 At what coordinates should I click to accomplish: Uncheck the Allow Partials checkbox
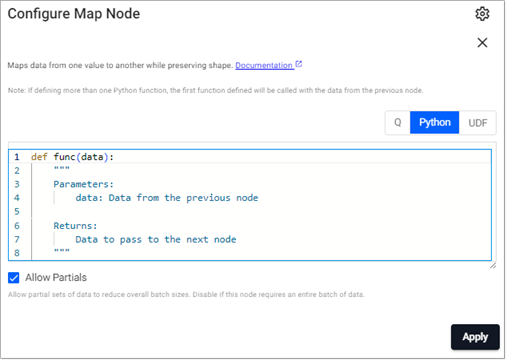point(14,277)
